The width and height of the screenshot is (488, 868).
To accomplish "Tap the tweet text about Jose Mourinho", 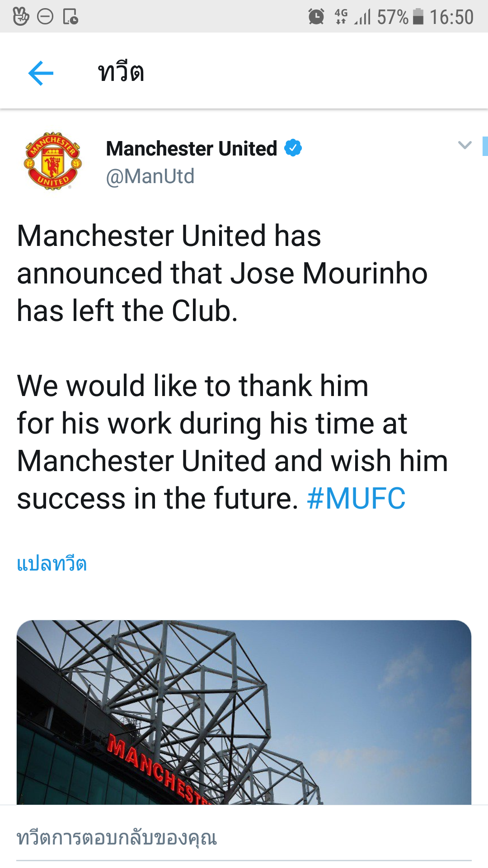I will coord(221,274).
